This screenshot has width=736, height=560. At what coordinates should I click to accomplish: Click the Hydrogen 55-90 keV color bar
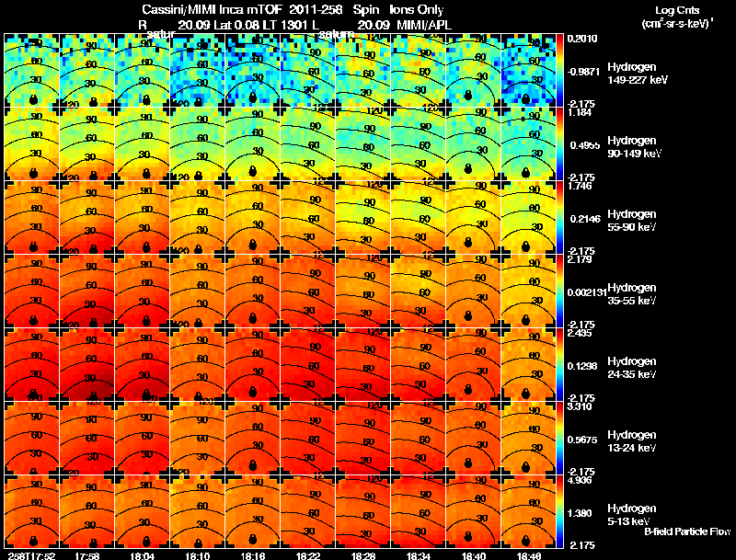pyautogui.click(x=560, y=218)
